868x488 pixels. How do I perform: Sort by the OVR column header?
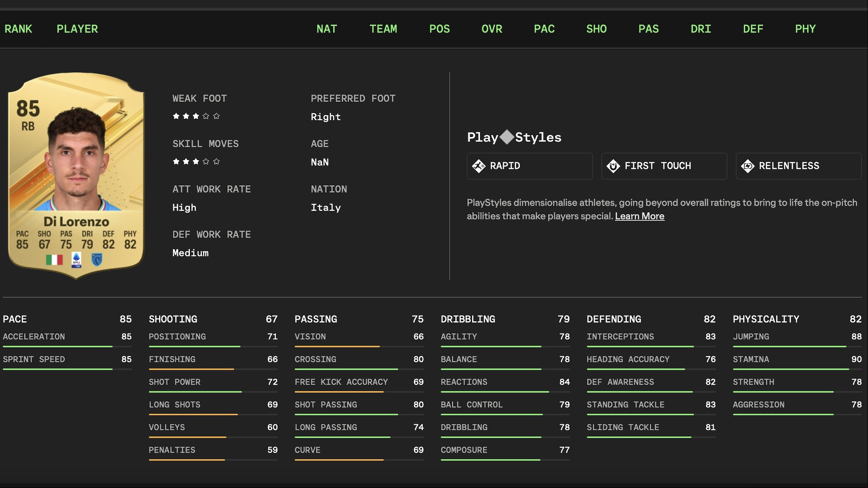[x=492, y=29]
